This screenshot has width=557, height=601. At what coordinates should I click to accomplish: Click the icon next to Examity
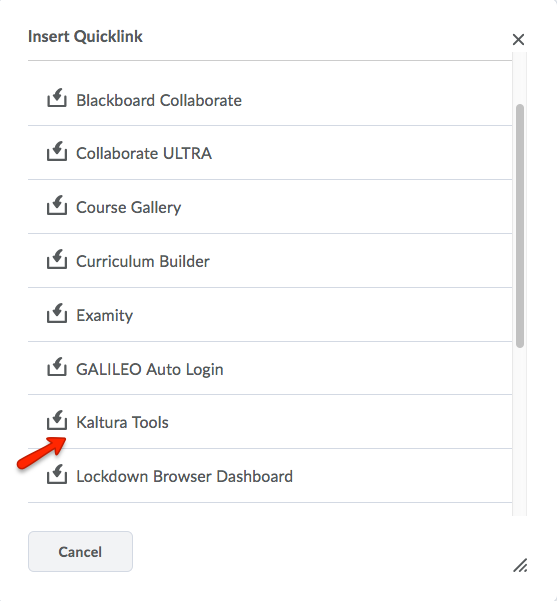(x=57, y=314)
